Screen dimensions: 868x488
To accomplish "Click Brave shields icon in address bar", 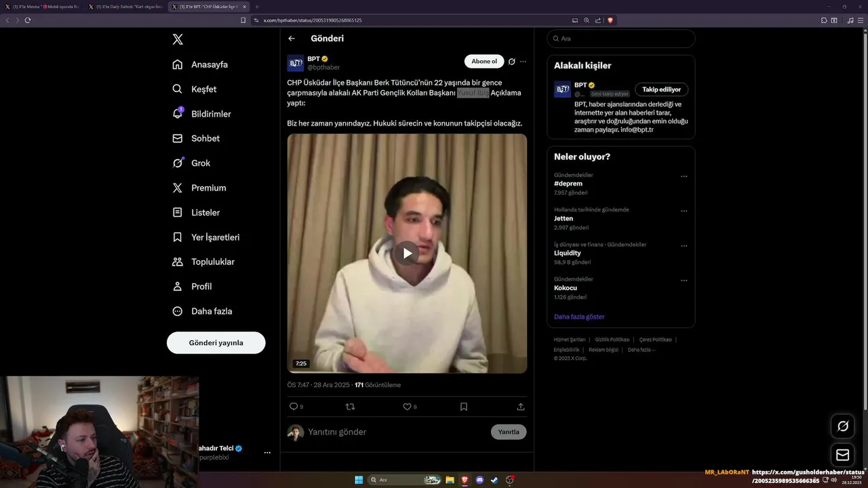I will tap(610, 20).
